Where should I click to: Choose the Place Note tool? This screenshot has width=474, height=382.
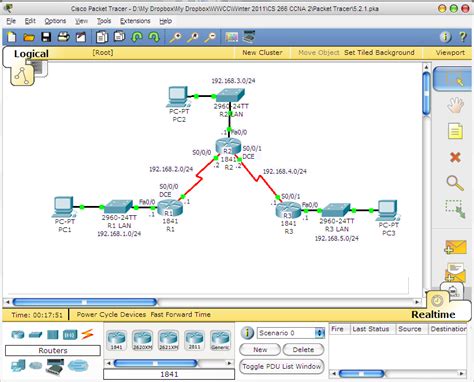pyautogui.click(x=455, y=131)
